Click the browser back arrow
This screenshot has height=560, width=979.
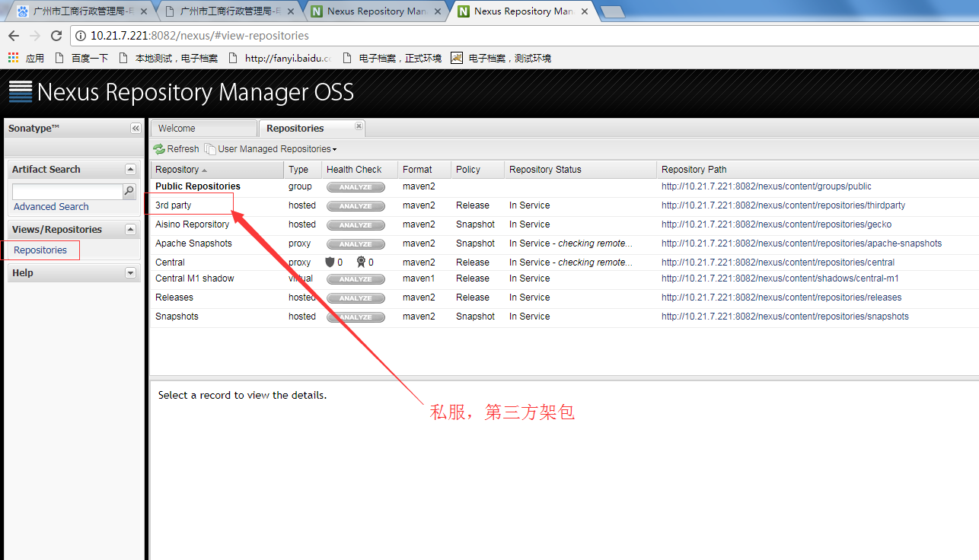pos(14,36)
